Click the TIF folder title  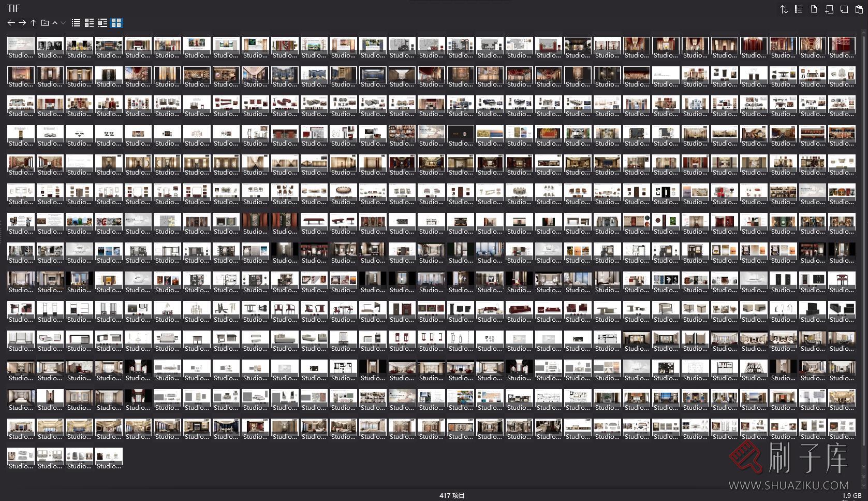click(13, 8)
